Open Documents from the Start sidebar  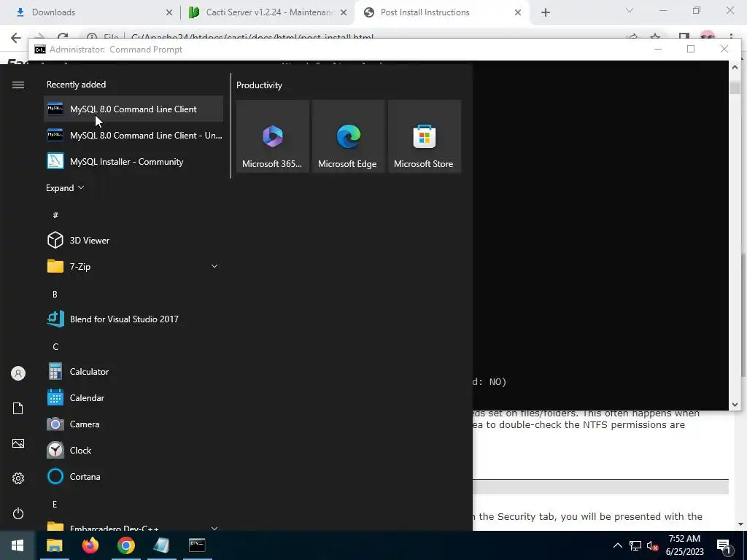coord(18,408)
